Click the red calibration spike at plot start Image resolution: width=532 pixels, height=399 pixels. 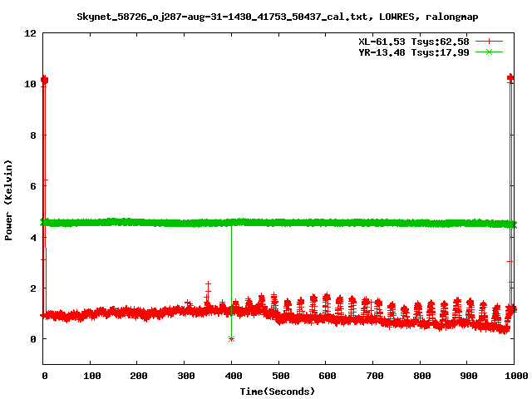click(x=44, y=80)
